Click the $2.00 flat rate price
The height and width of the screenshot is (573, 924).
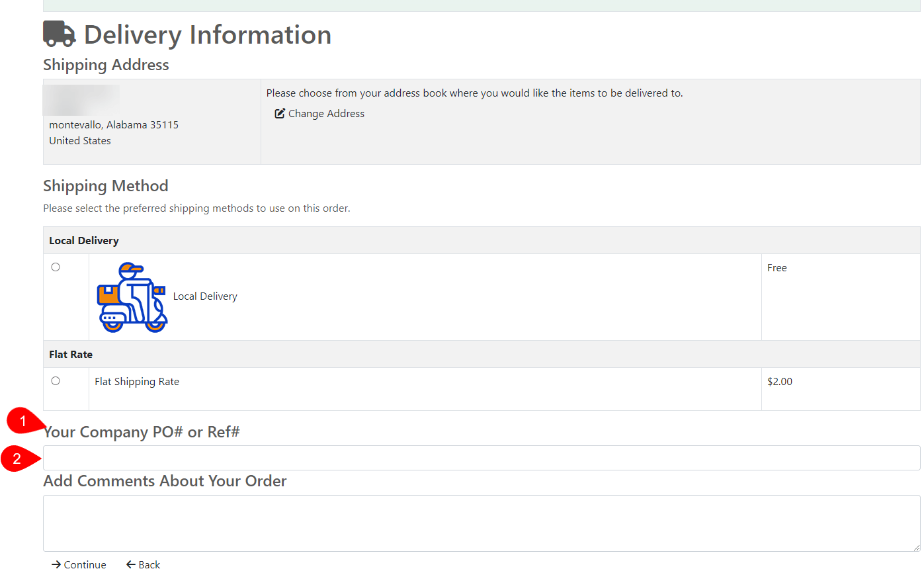(780, 382)
